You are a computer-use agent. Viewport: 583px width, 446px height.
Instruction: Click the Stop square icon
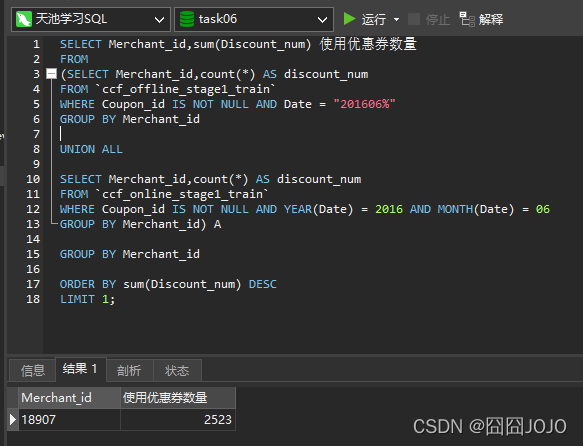414,19
